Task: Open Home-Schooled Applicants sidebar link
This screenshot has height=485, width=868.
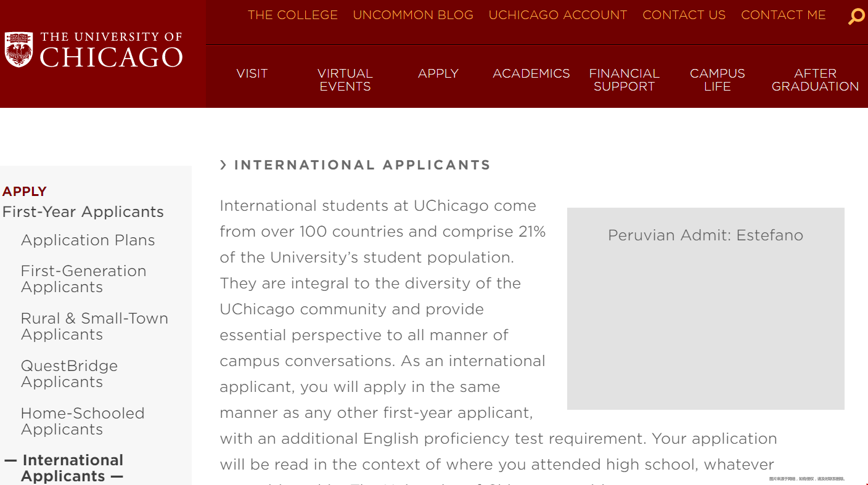Action: 83,422
